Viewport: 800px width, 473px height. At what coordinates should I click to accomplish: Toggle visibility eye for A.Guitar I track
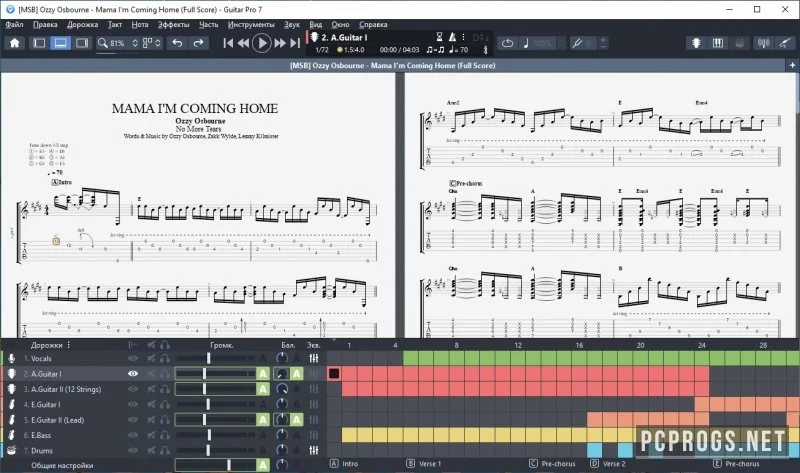(133, 374)
